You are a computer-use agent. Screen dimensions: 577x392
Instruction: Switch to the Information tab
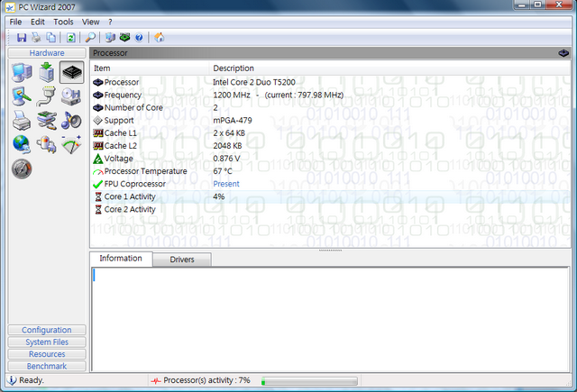point(121,259)
